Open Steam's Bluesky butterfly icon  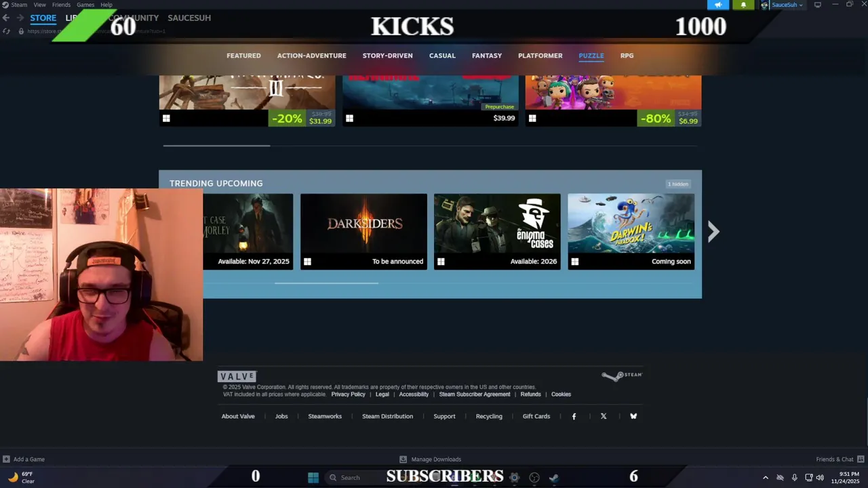(x=633, y=416)
